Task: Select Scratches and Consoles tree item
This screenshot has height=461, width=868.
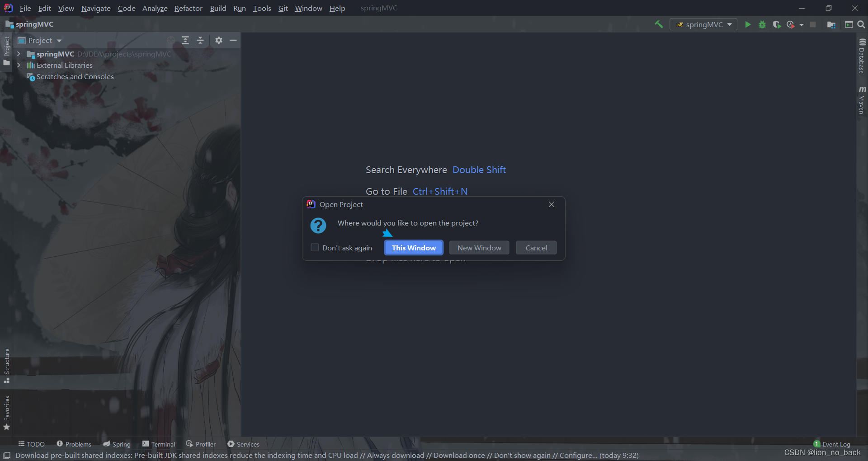Action: tap(75, 77)
